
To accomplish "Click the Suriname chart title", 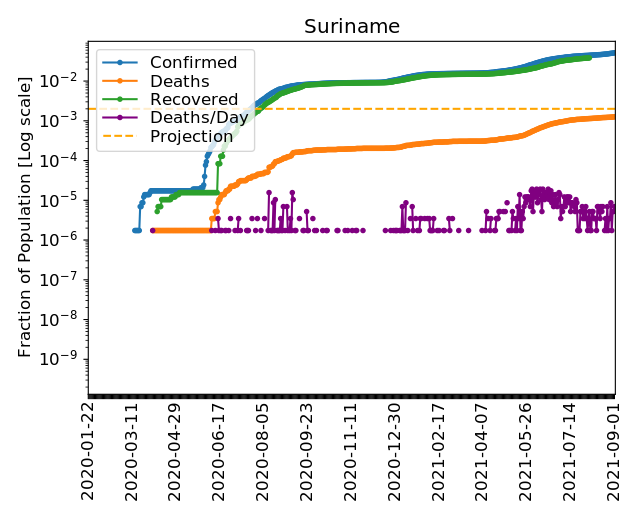I will (351, 27).
